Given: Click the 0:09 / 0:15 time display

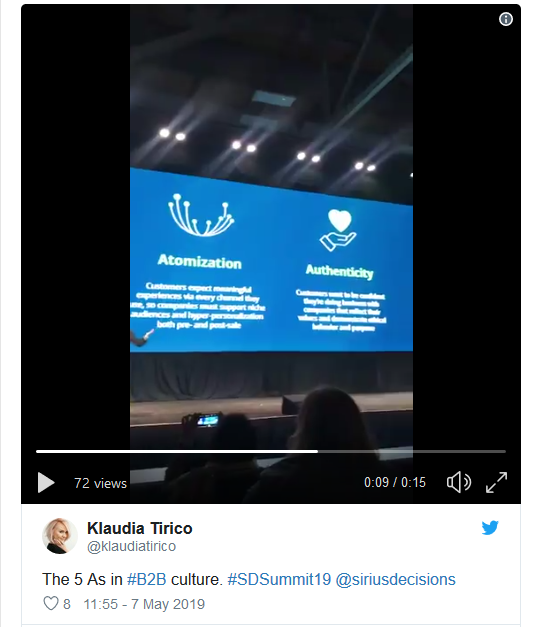Looking at the screenshot, I should (x=395, y=482).
